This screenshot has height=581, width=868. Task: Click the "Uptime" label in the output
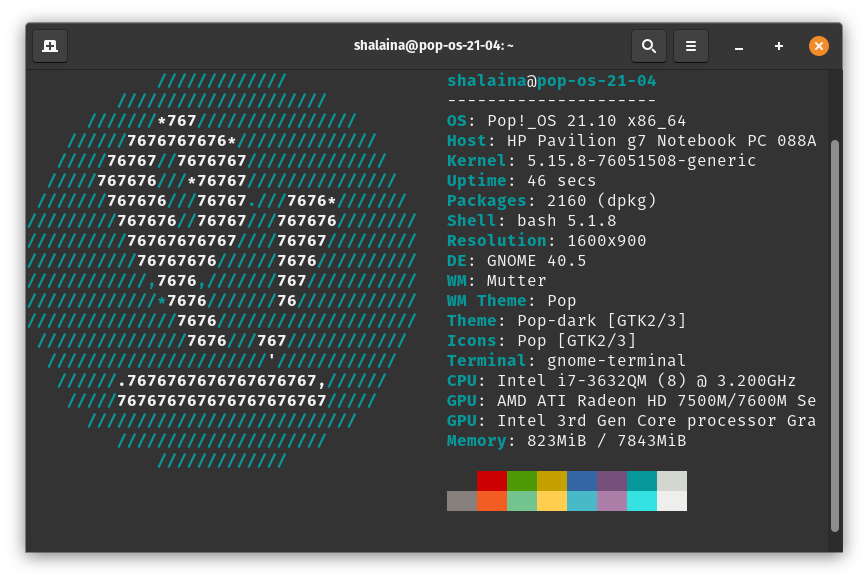pyautogui.click(x=477, y=180)
